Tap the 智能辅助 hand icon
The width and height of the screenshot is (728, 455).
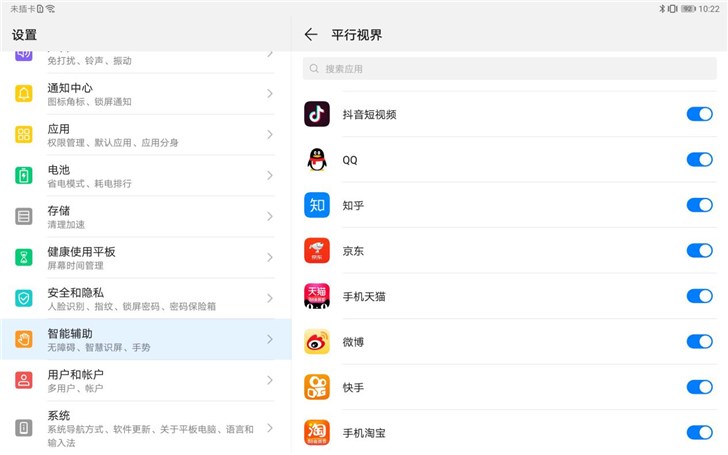24,339
